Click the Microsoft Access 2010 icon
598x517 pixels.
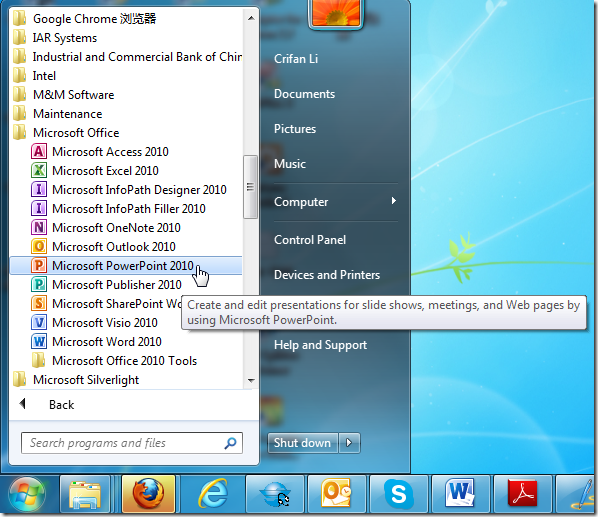tap(39, 151)
